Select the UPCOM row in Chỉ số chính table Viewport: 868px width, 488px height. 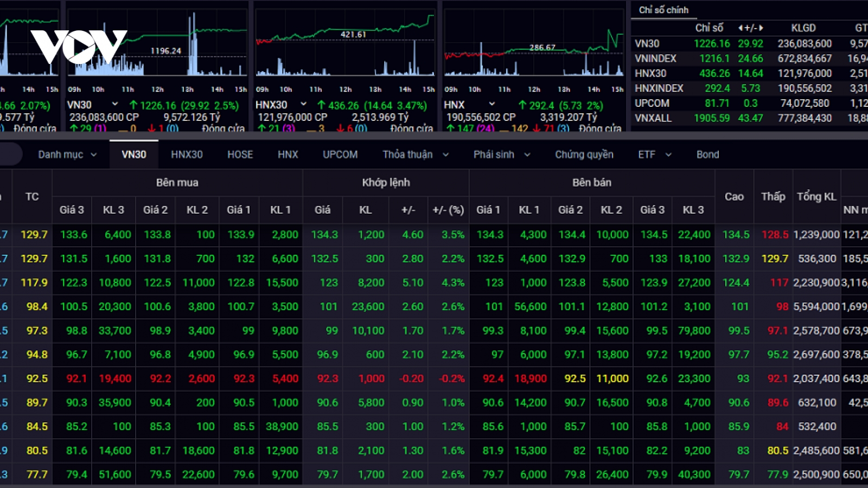751,103
